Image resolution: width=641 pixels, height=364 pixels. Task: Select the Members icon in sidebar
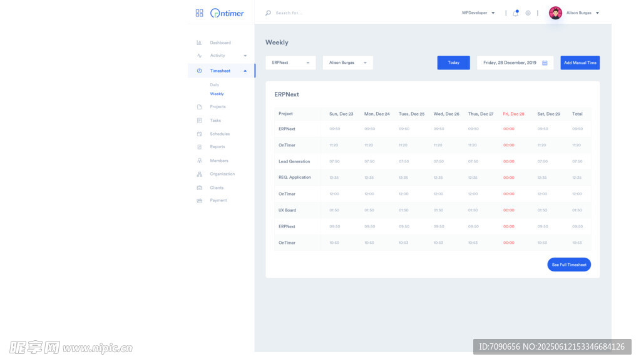click(x=199, y=161)
